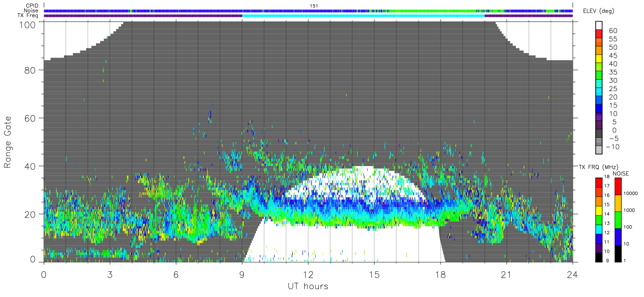This screenshot has height=297, width=644.
Task: Click the 80 tick on Range Gate axis
Action: point(30,70)
